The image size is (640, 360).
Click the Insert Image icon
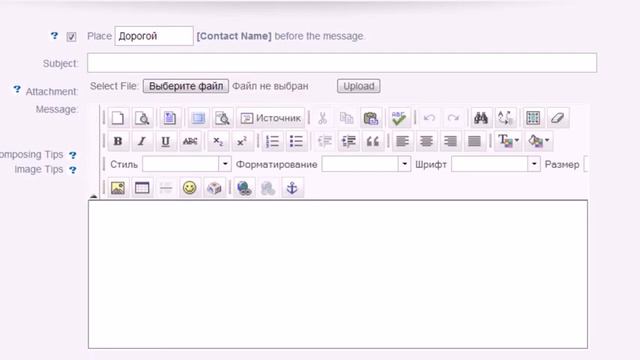[x=118, y=188]
